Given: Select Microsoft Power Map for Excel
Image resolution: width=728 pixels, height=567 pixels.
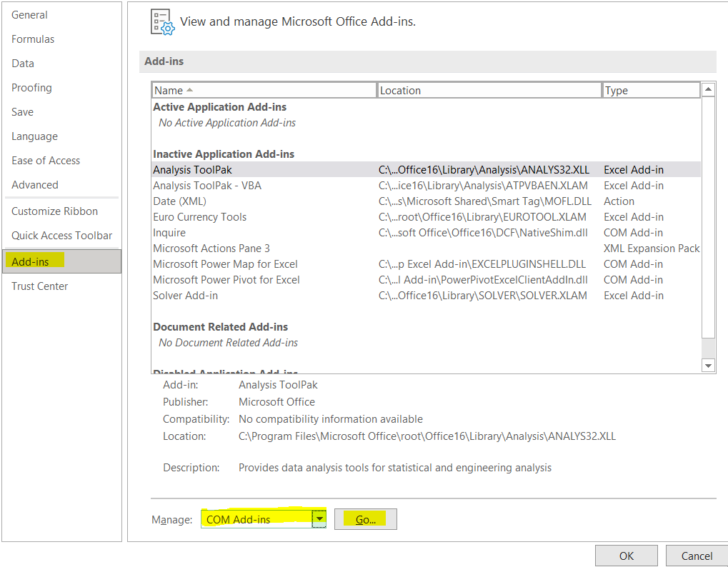Looking at the screenshot, I should tap(426, 264).
